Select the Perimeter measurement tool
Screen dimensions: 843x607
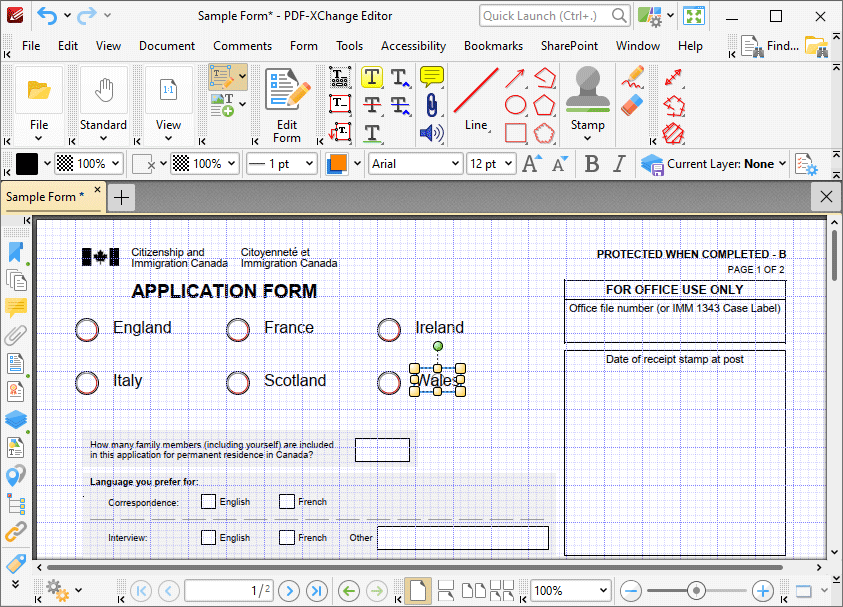click(x=673, y=106)
